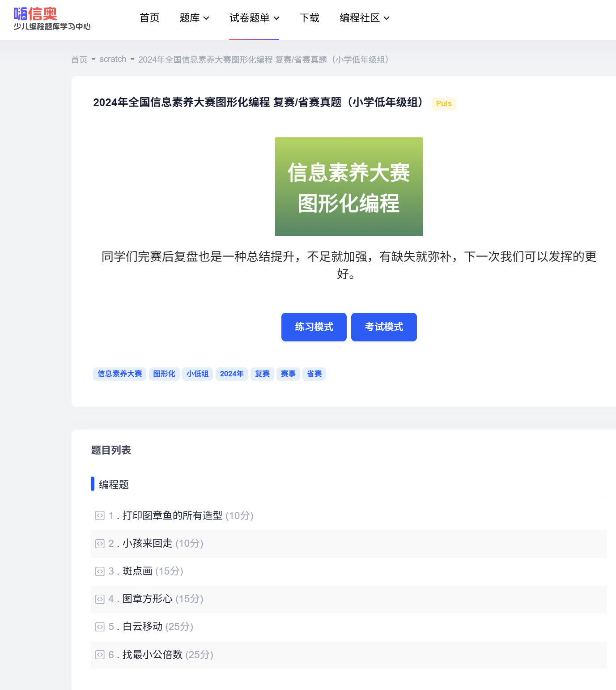
Task: Click the 图形化 tag
Action: (164, 374)
